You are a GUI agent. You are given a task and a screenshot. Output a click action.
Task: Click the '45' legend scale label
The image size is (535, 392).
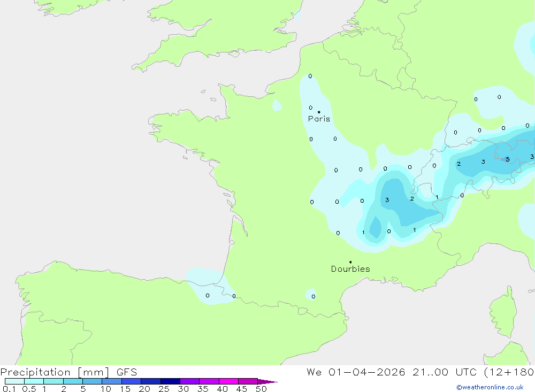click(x=242, y=389)
